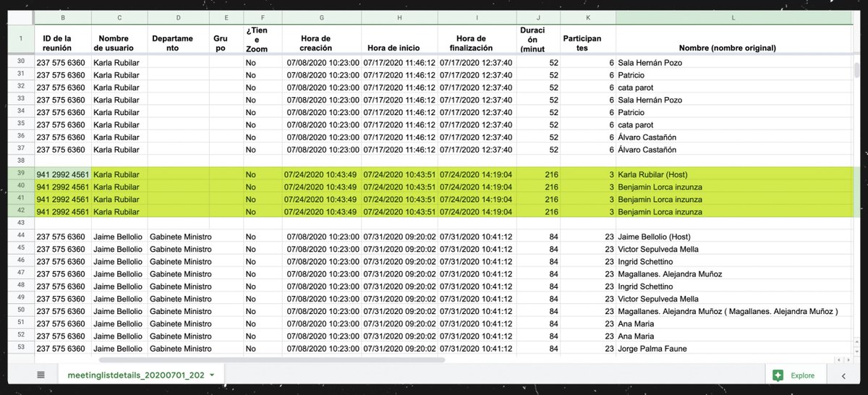This screenshot has height=395, width=868.
Task: Click the 'ID de la reunión' header cell
Action: coord(63,39)
